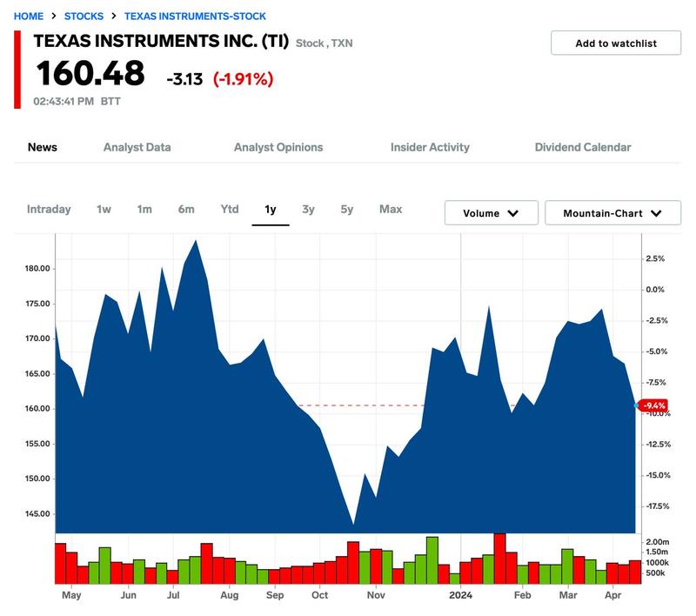Choose the Intraday chart range
Image resolution: width=696 pixels, height=616 pixels.
click(x=49, y=209)
